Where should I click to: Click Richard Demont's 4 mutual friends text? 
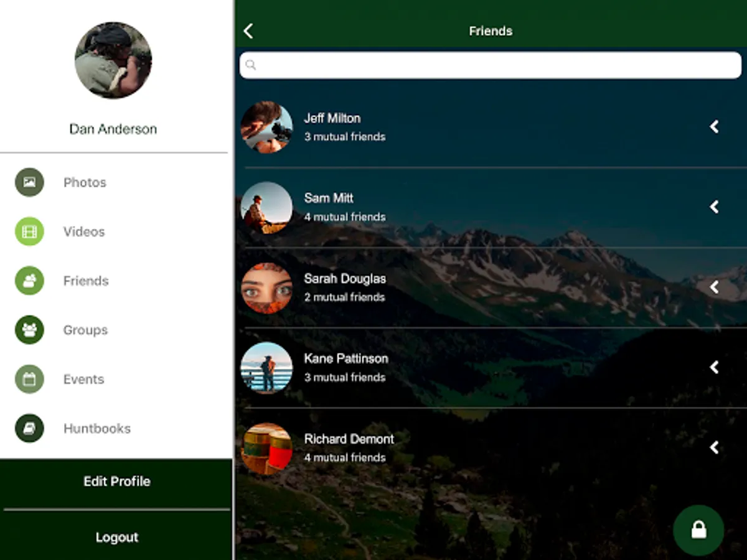point(345,458)
